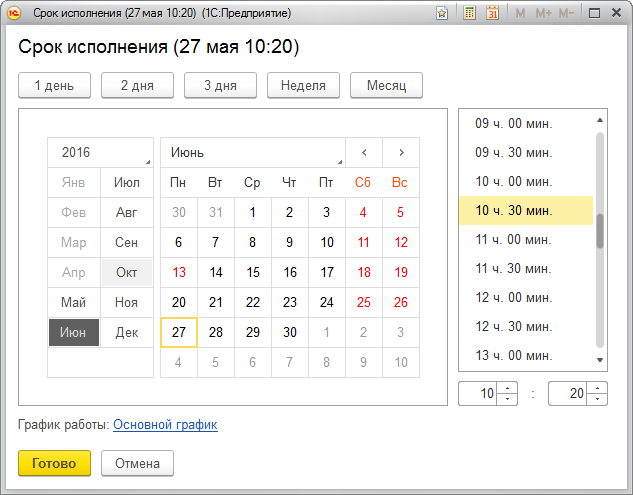This screenshot has height=495, width=633.
Task: Select the month Авг
Action: point(127,212)
